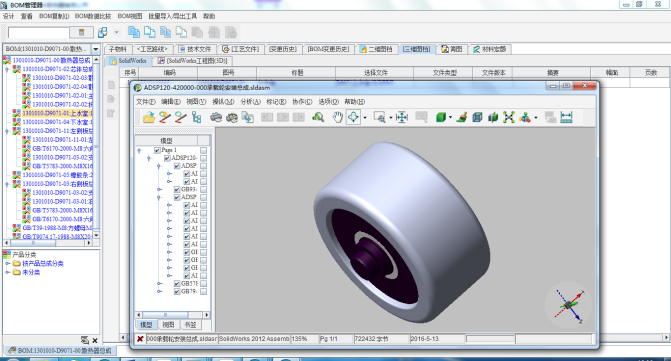Switch to the [SolidWorks工程图(3D)] tab
The width and height of the screenshot is (671, 361).
pos(193,61)
